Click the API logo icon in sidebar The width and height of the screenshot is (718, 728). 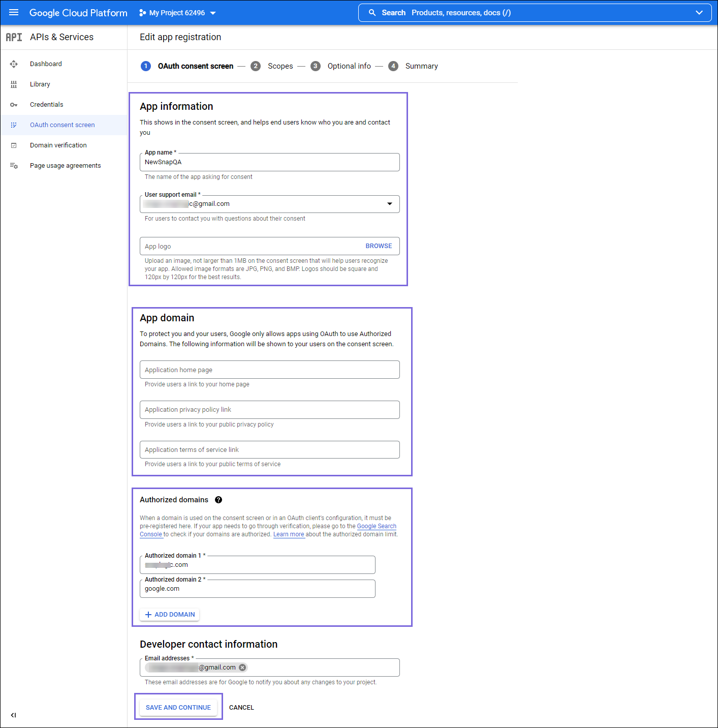click(x=14, y=37)
